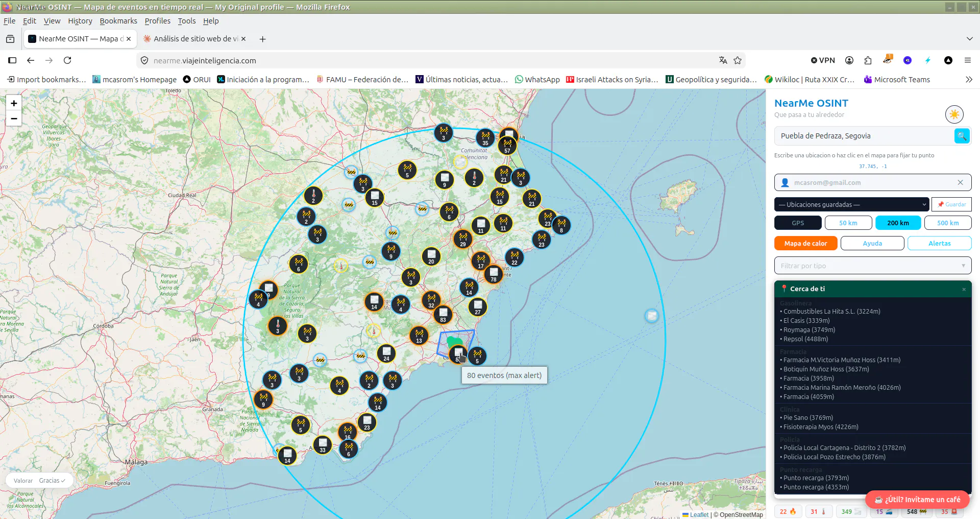
Task: Click the translate page icon in address bar
Action: [x=723, y=60]
